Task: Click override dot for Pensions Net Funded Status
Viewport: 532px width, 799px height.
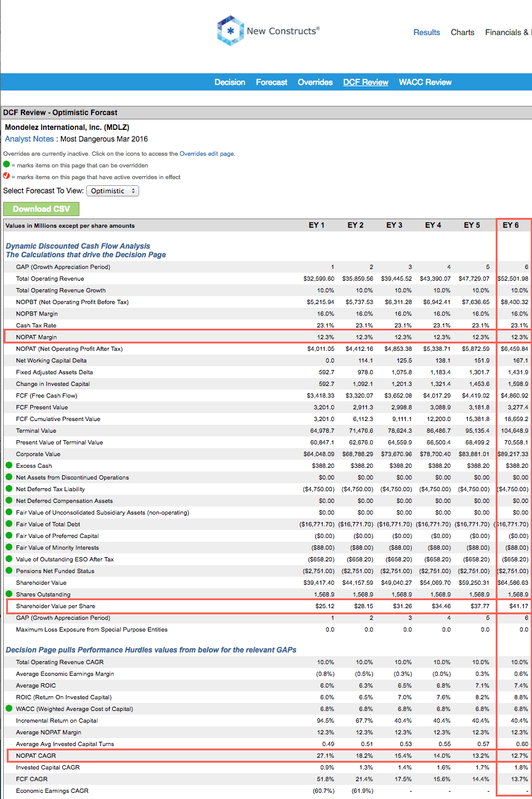Action: [9, 571]
